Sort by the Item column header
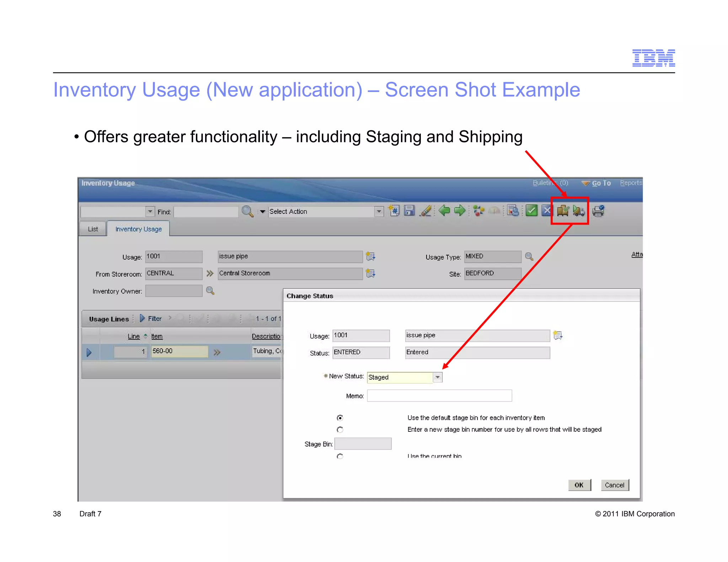 pyautogui.click(x=157, y=336)
